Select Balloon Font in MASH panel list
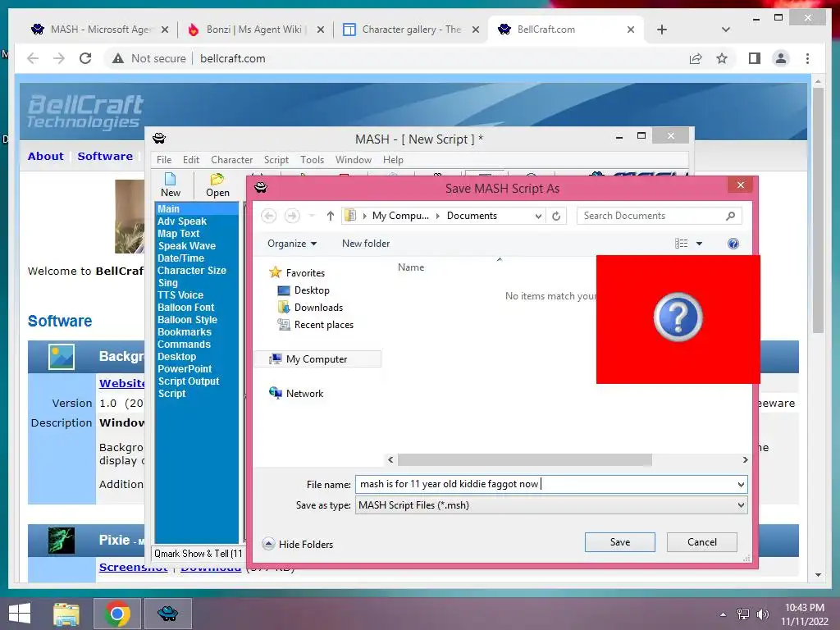 186,308
